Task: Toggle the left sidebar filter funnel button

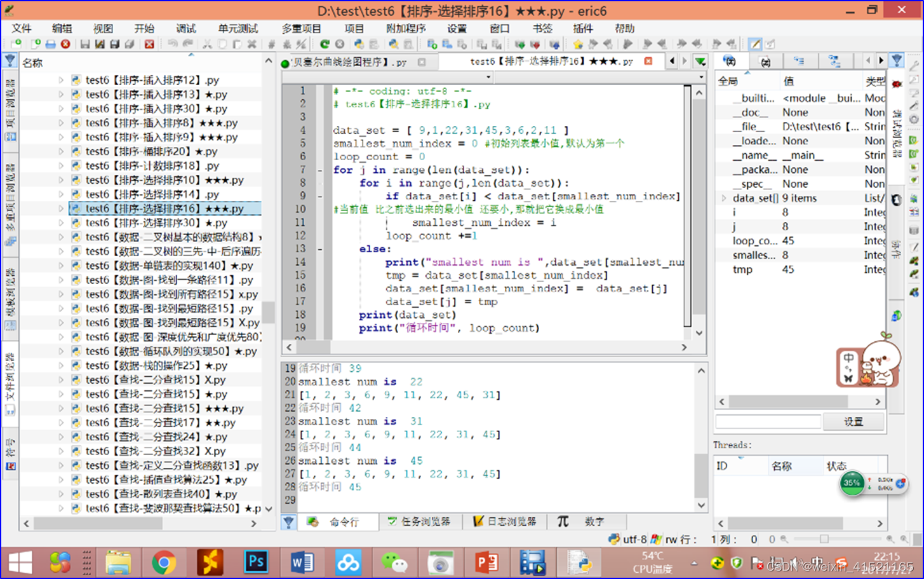Action: coord(10,60)
